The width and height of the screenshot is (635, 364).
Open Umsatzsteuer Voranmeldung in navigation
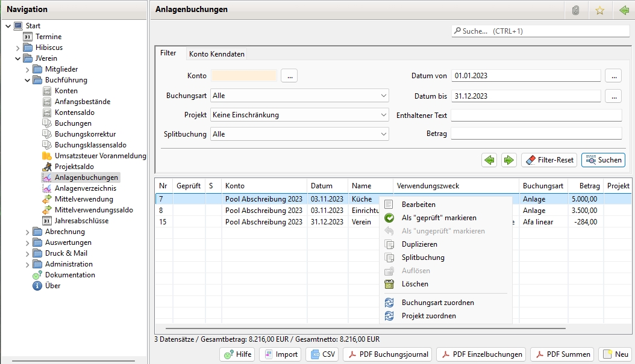coord(100,156)
